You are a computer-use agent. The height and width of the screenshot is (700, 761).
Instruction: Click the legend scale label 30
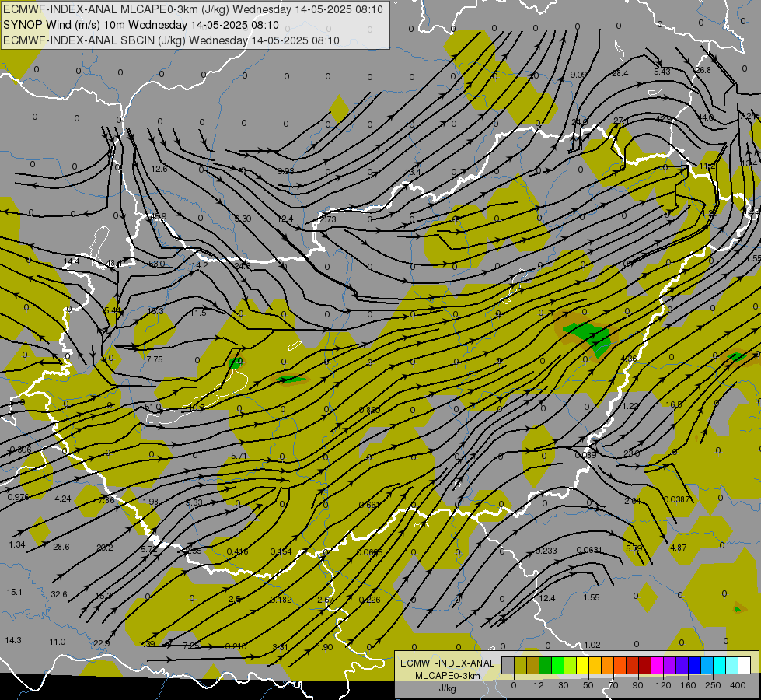click(564, 685)
